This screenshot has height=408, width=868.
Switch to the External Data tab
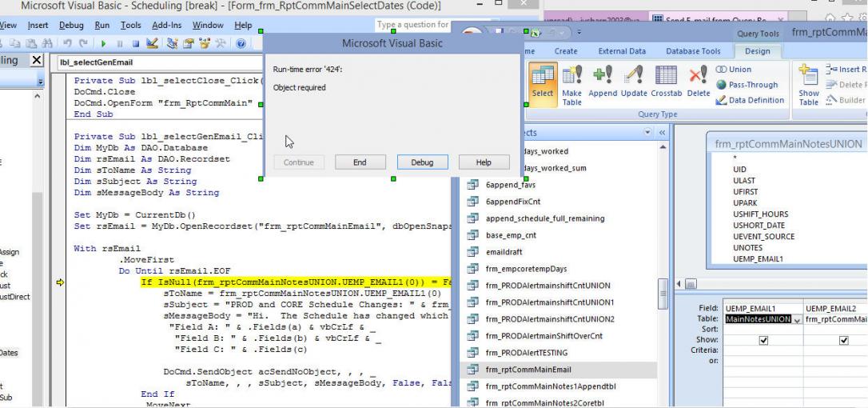pyautogui.click(x=622, y=51)
